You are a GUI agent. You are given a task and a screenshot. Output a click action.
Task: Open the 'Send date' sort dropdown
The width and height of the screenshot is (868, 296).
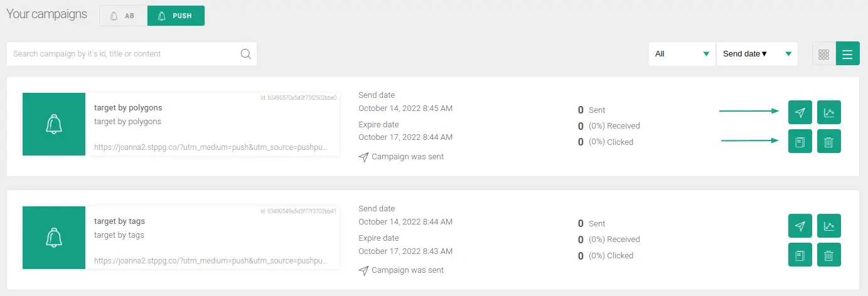coord(757,54)
